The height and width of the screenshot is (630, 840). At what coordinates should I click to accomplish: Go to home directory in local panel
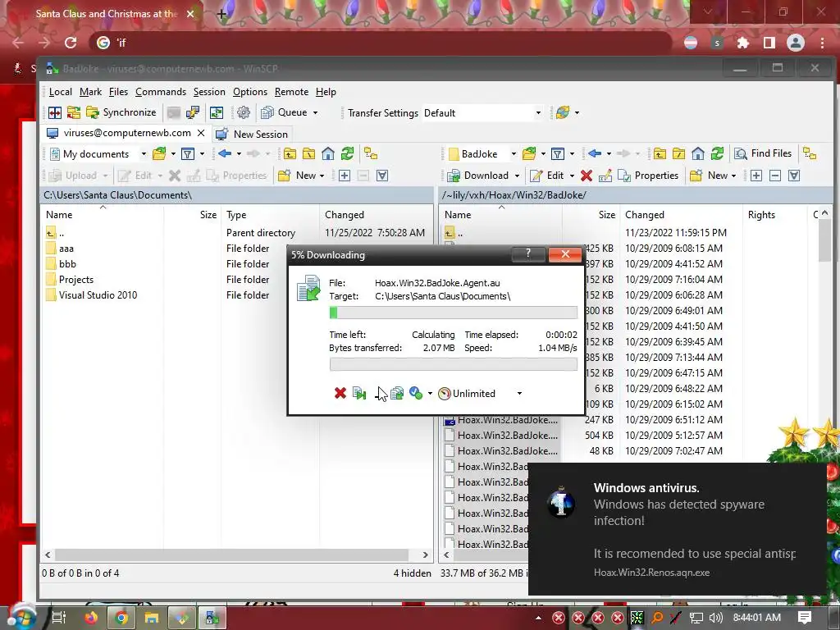(x=328, y=154)
